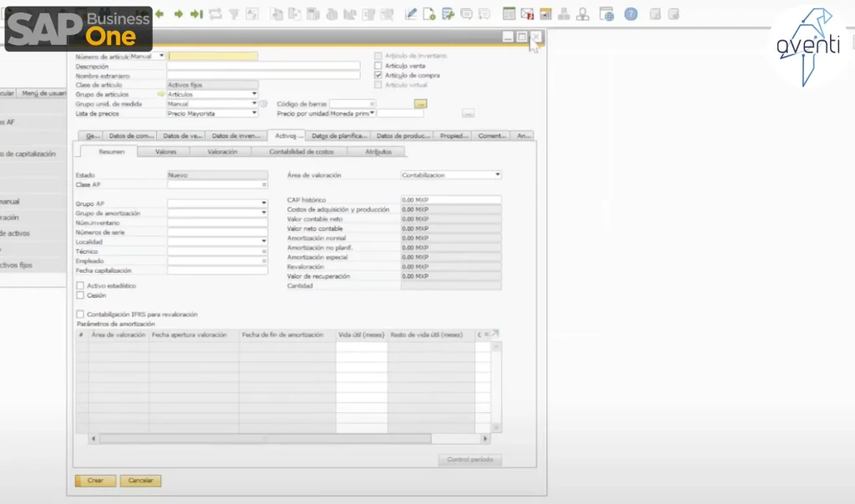Click the document with green dot toolbar icon

tap(429, 14)
